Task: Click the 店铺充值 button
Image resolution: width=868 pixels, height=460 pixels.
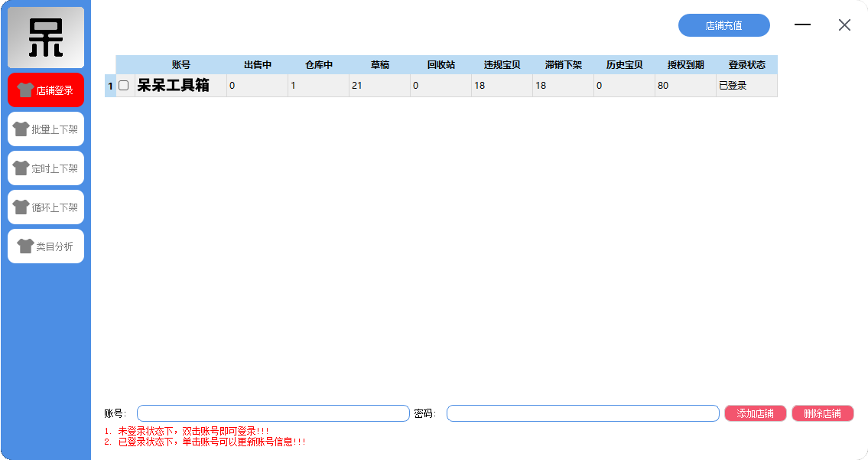Action: (x=724, y=25)
